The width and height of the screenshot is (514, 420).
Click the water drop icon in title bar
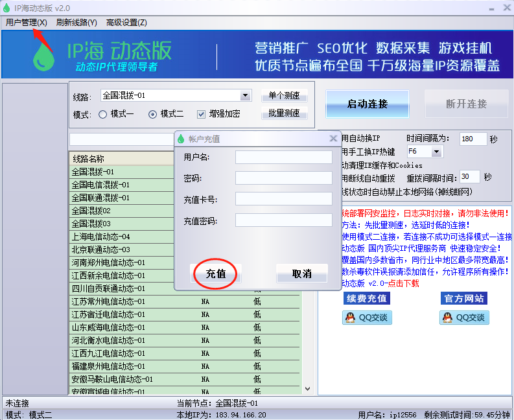[x=6, y=8]
